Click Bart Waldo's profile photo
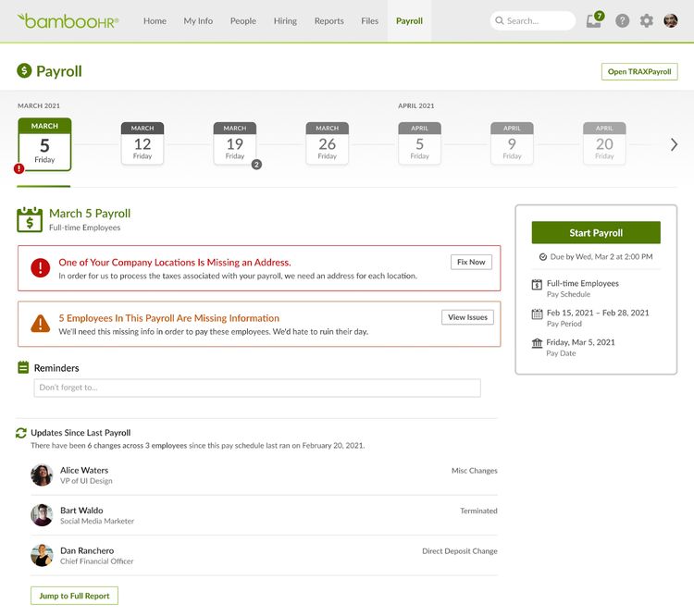694x616 pixels. [42, 515]
